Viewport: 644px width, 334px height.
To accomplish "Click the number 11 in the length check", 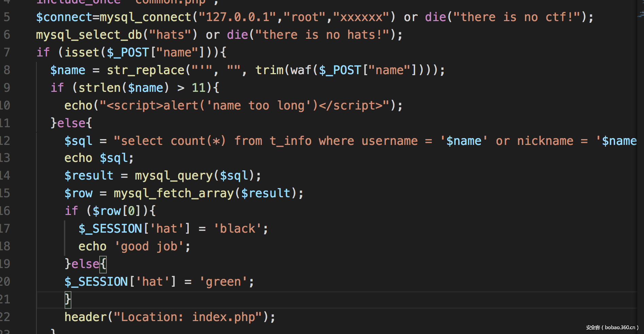I will (x=199, y=88).
